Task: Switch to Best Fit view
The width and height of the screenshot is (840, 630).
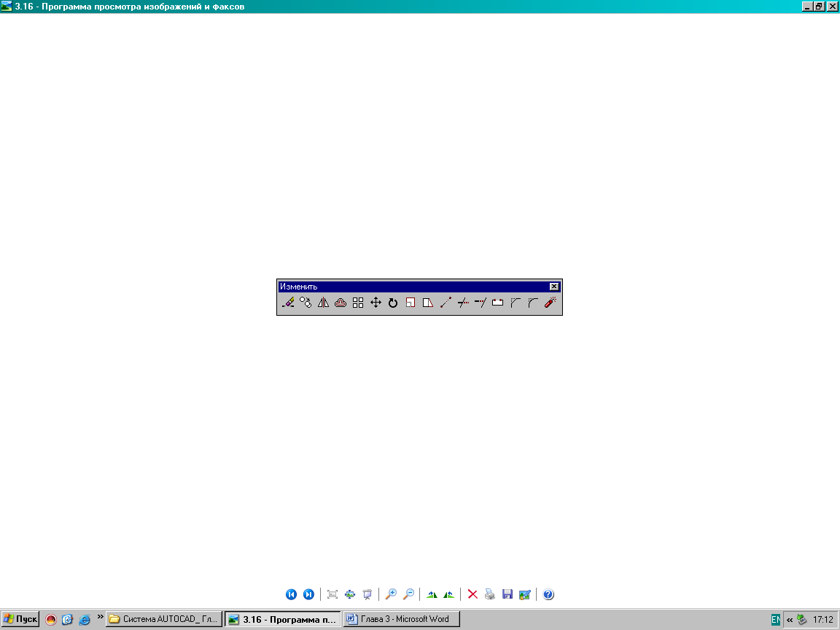Action: 332,594
